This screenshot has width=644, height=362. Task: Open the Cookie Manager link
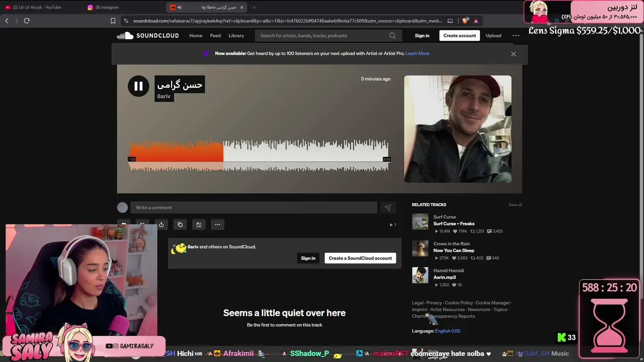pos(493,303)
